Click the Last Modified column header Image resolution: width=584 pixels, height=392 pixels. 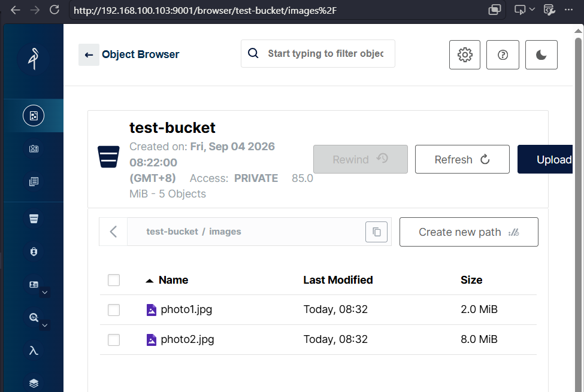tap(338, 280)
